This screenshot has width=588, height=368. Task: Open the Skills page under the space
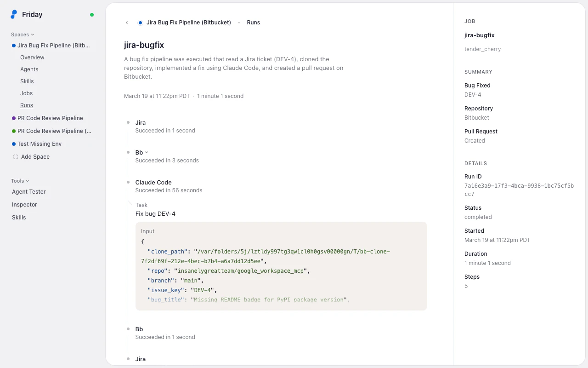[27, 81]
